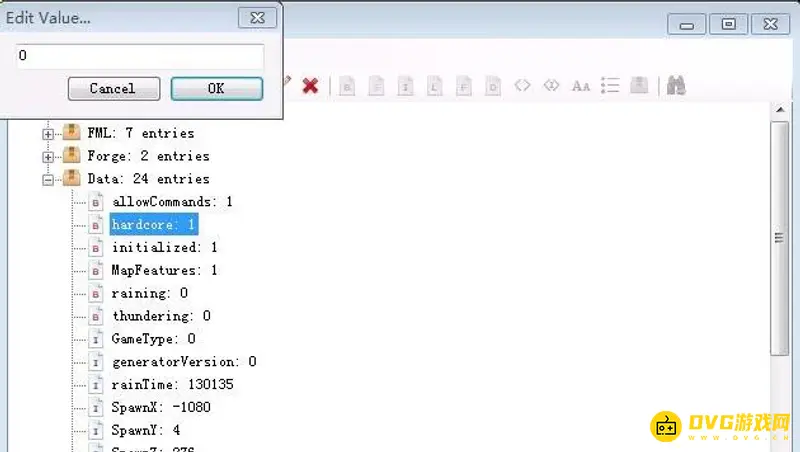Select the rainTime tag entry
This screenshot has width=800, height=452.
pos(172,384)
